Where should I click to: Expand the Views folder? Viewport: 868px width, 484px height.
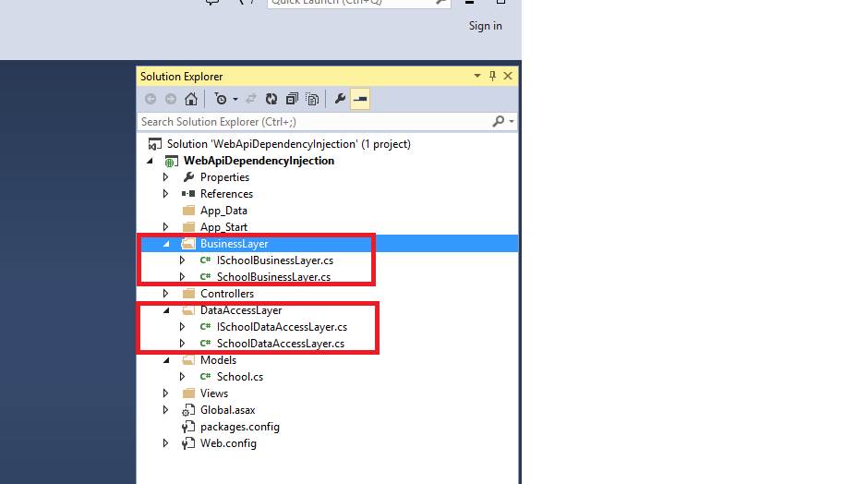click(x=165, y=393)
